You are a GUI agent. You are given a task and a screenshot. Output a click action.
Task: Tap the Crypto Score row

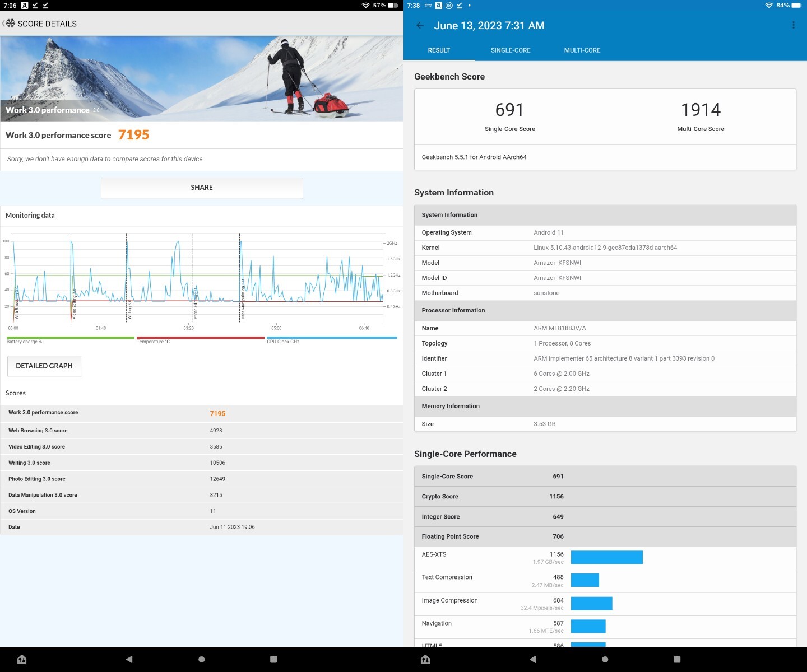pyautogui.click(x=605, y=497)
